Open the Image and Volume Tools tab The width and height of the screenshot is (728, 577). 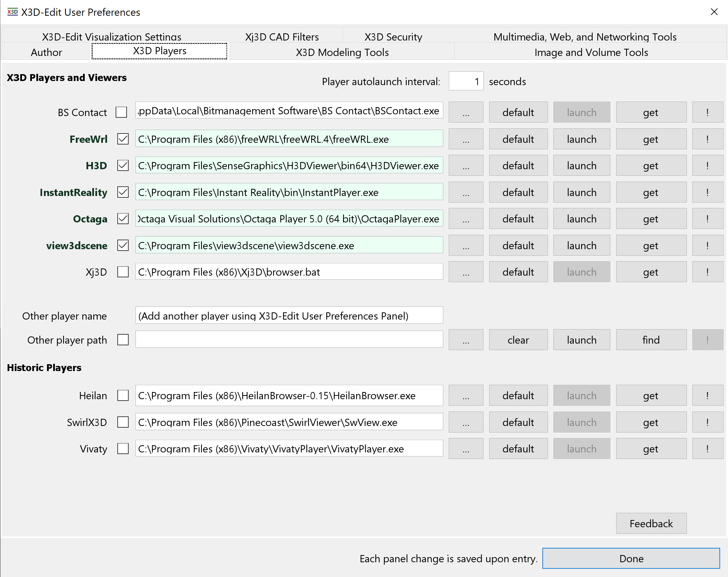(x=591, y=52)
